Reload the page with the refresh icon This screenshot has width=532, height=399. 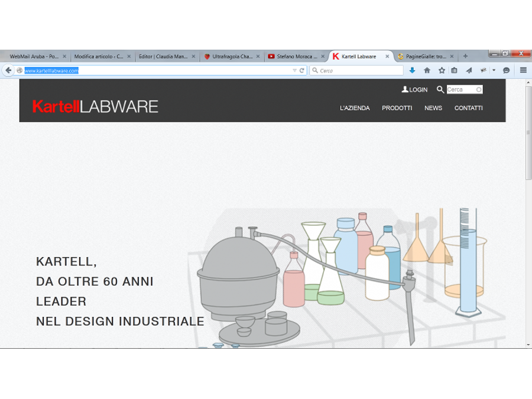click(x=301, y=70)
